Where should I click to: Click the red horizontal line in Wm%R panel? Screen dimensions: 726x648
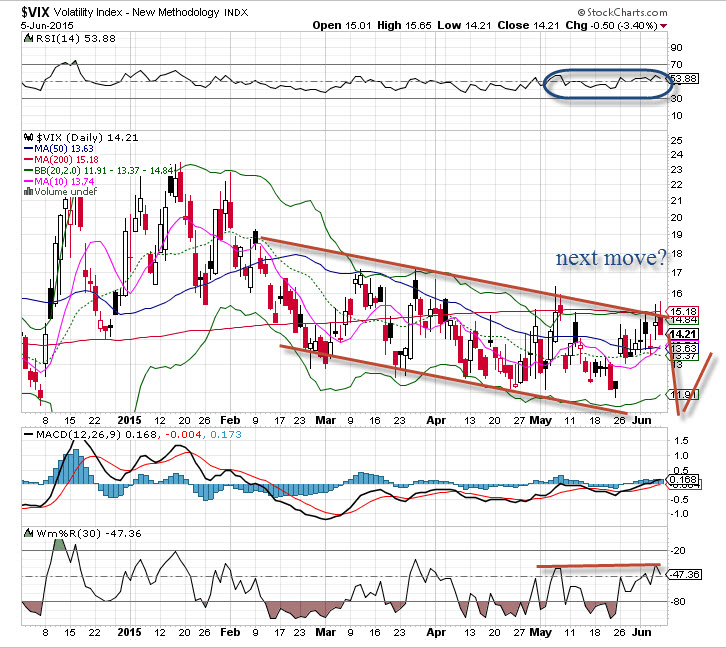600,566
